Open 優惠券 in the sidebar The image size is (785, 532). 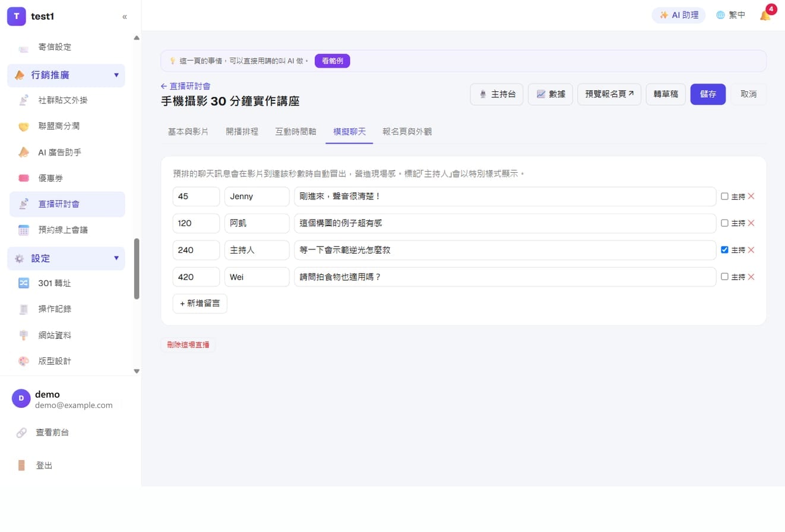point(67,178)
